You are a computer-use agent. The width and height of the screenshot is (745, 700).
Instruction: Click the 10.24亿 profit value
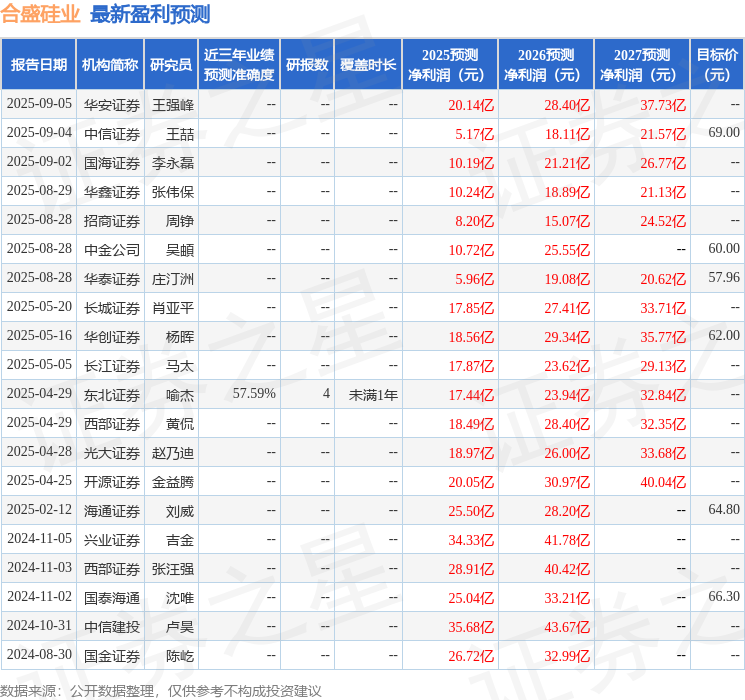(471, 192)
